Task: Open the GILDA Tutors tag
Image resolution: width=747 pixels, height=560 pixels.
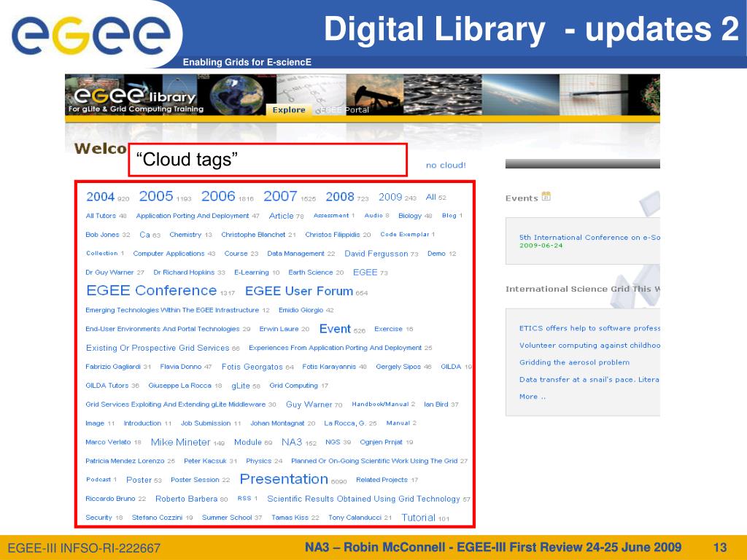Action: 107,386
